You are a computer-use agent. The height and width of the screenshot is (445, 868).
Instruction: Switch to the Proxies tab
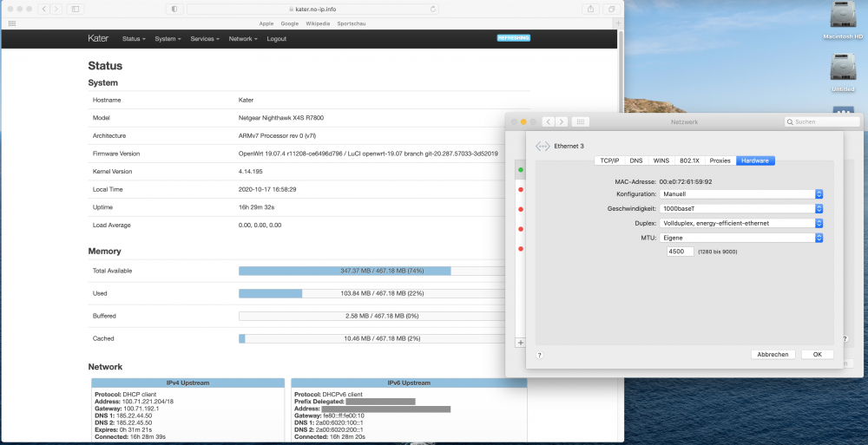pyautogui.click(x=720, y=160)
